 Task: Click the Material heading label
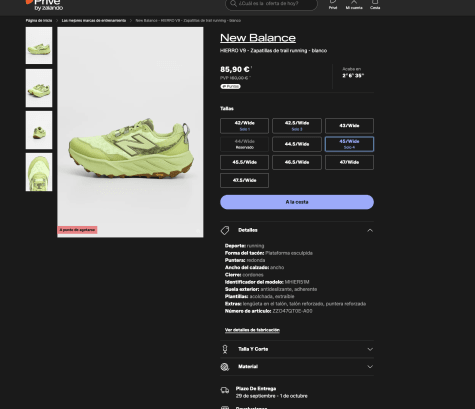coord(248,367)
